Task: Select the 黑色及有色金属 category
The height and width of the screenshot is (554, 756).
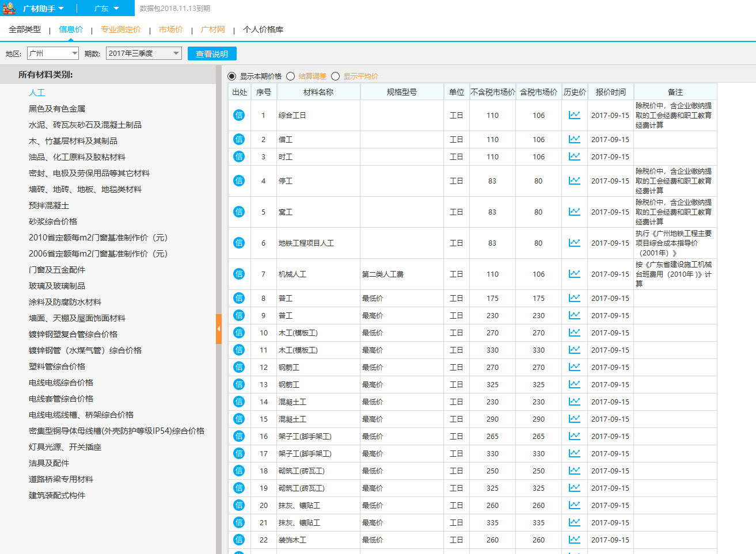Action: (x=57, y=109)
